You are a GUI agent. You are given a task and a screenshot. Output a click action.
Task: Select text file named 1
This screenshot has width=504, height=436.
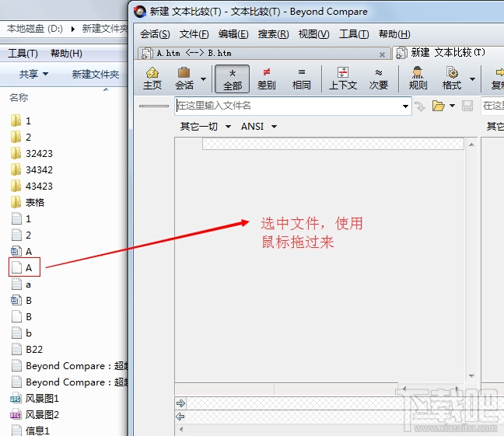coord(21,219)
